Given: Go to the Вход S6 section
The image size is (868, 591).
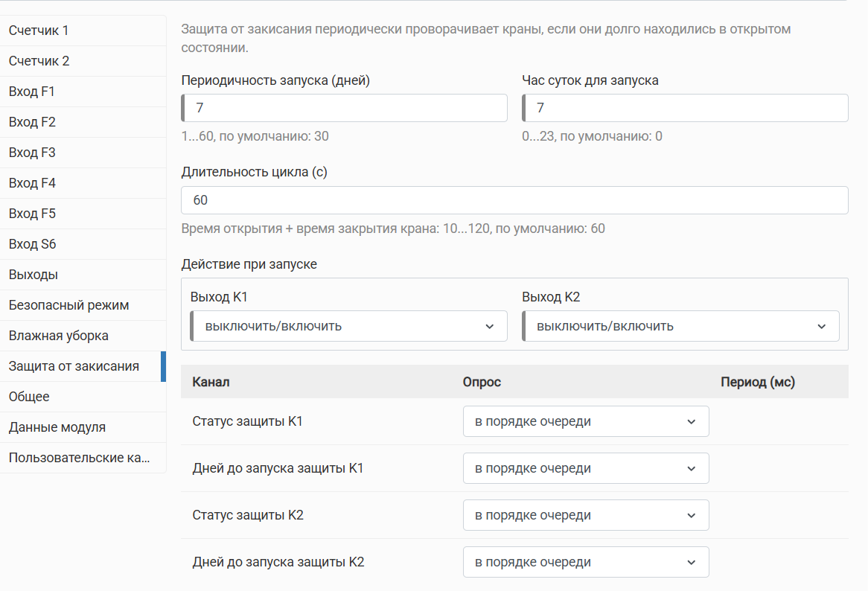Looking at the screenshot, I should (x=83, y=244).
